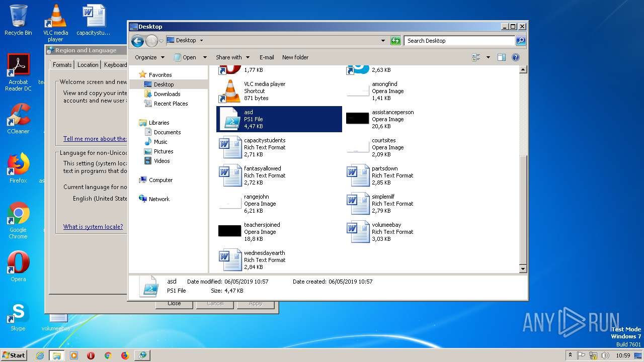Switch to Formats tab in Region and Language
This screenshot has width=644, height=362.
(62, 65)
